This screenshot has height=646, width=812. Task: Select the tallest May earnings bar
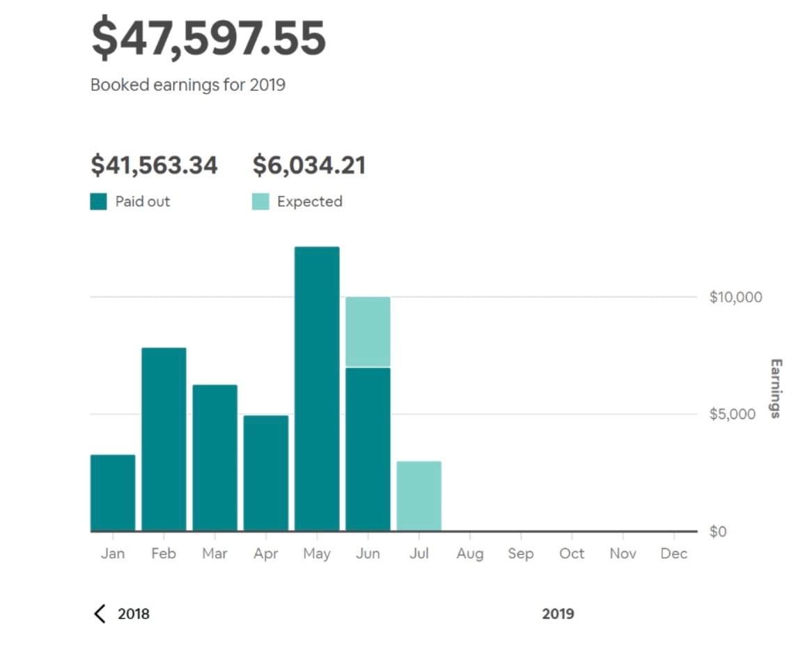[x=317, y=389]
